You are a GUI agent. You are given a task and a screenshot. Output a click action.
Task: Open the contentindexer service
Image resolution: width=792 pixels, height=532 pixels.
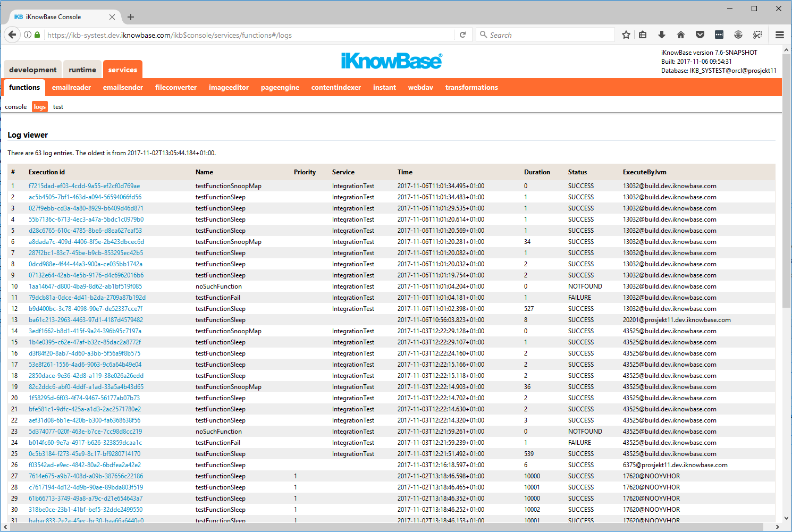(x=336, y=88)
